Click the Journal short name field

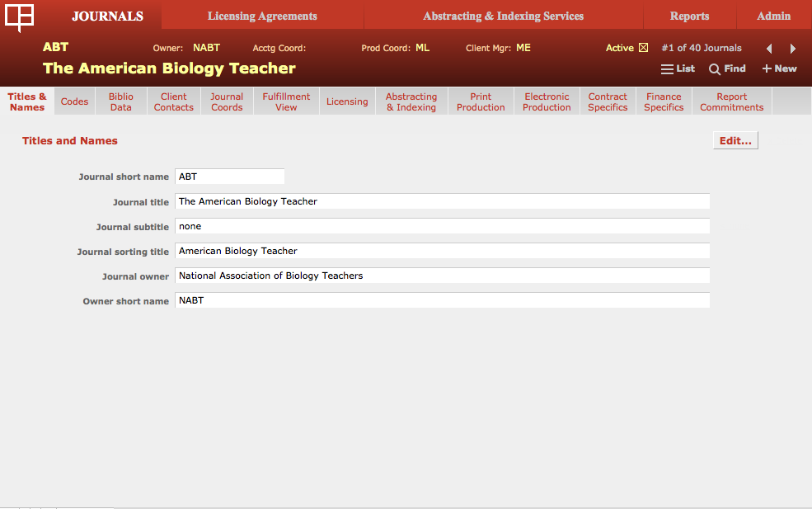click(229, 177)
